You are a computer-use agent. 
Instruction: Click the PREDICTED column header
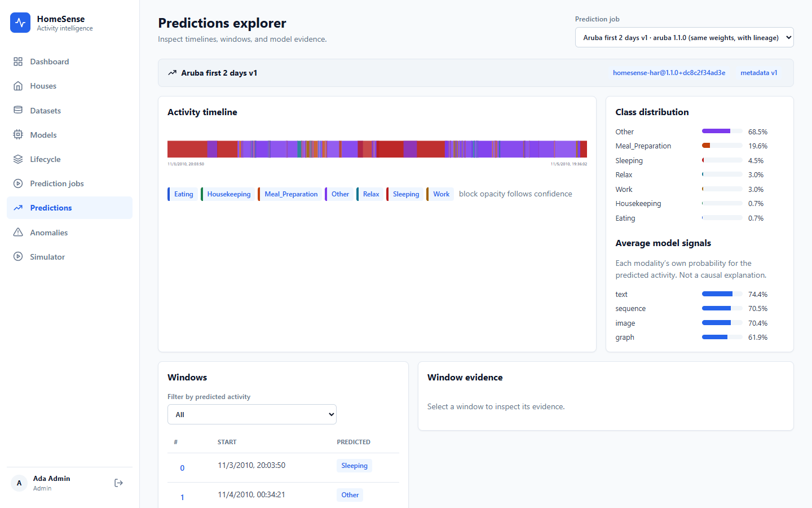tap(354, 442)
